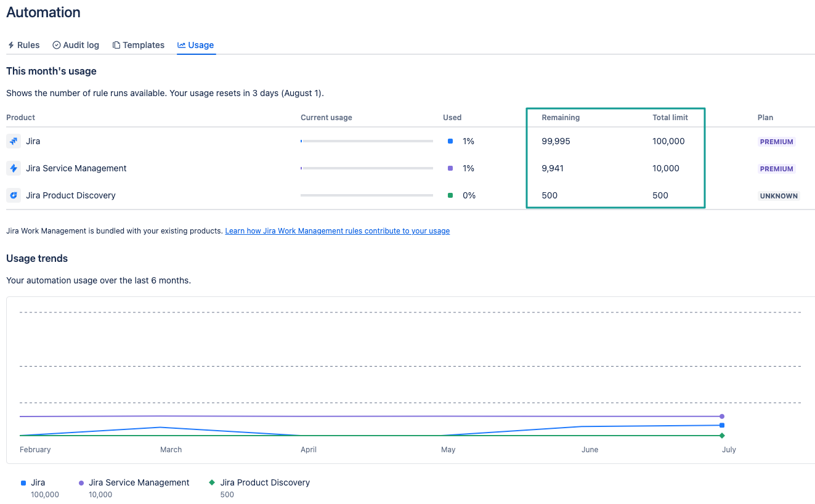Switch to the Audit log tab
815x504 pixels.
point(76,45)
